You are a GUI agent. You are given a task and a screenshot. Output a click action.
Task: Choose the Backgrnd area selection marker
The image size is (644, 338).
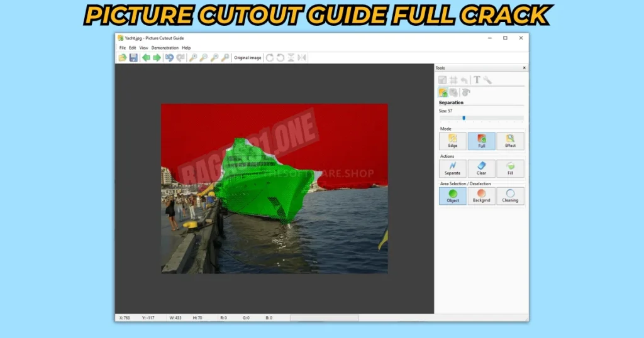click(481, 195)
